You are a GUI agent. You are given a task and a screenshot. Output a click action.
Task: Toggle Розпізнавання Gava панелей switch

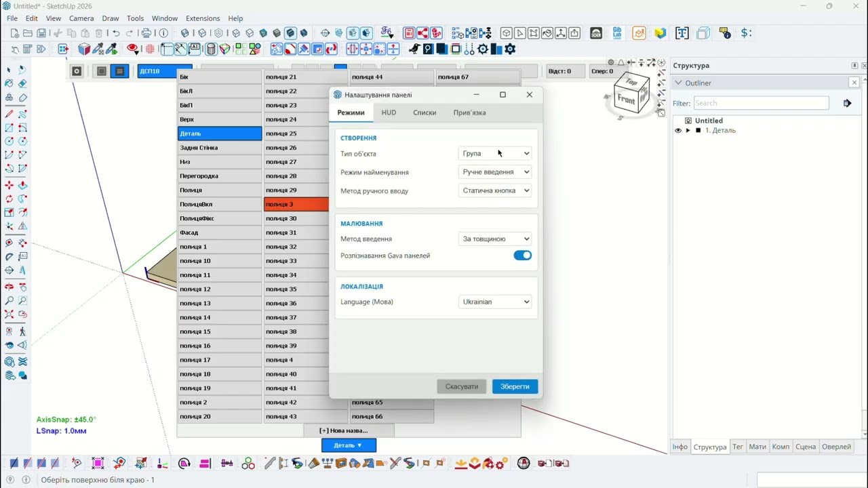coord(522,256)
